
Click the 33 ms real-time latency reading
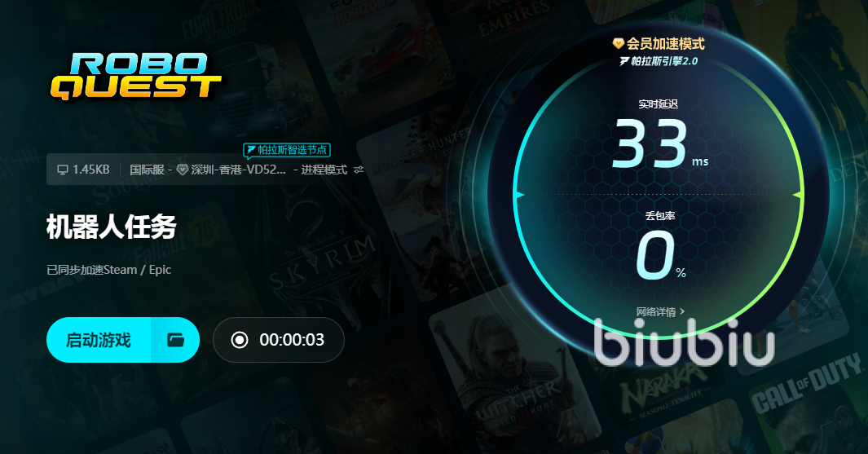660,145
